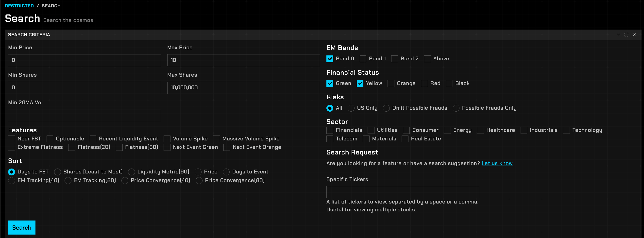The width and height of the screenshot is (644, 238).
Task: Enable Flatness(20) feature
Action: [72, 147]
